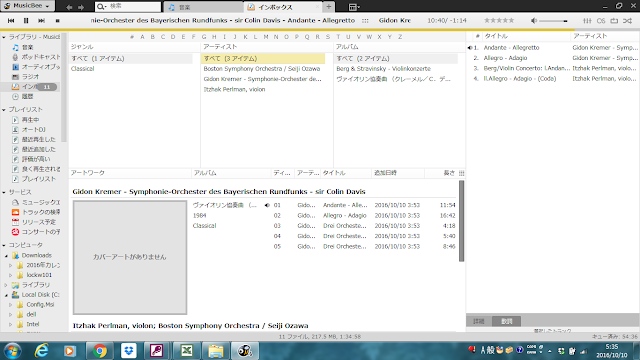Screen dimensions: 640x360
Task: Open Excel from the taskbar
Action: [x=187, y=351]
